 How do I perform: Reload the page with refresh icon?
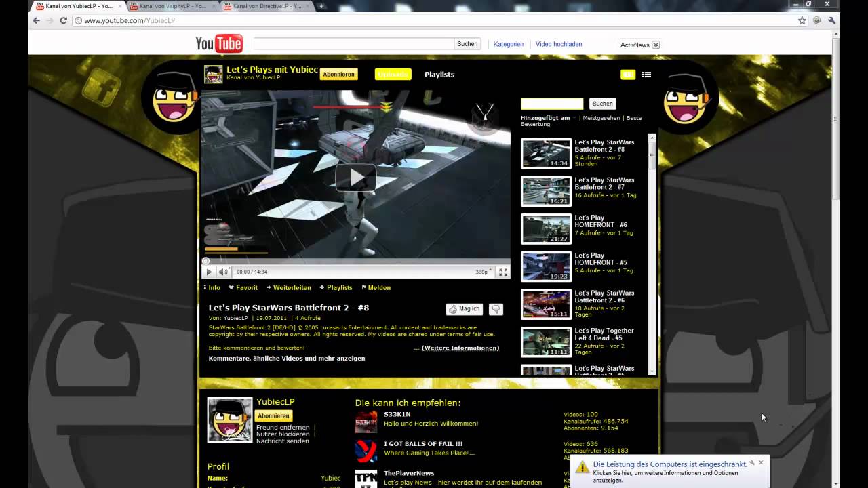pyautogui.click(x=64, y=20)
